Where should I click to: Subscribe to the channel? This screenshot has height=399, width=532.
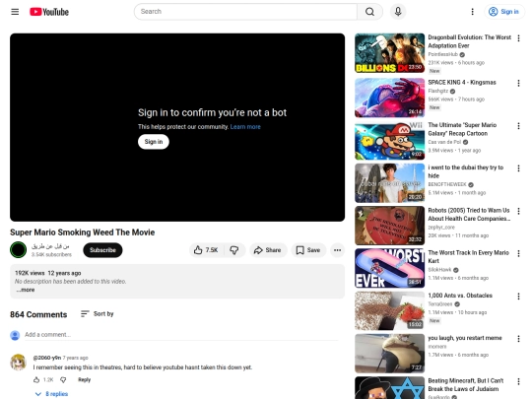click(x=102, y=250)
